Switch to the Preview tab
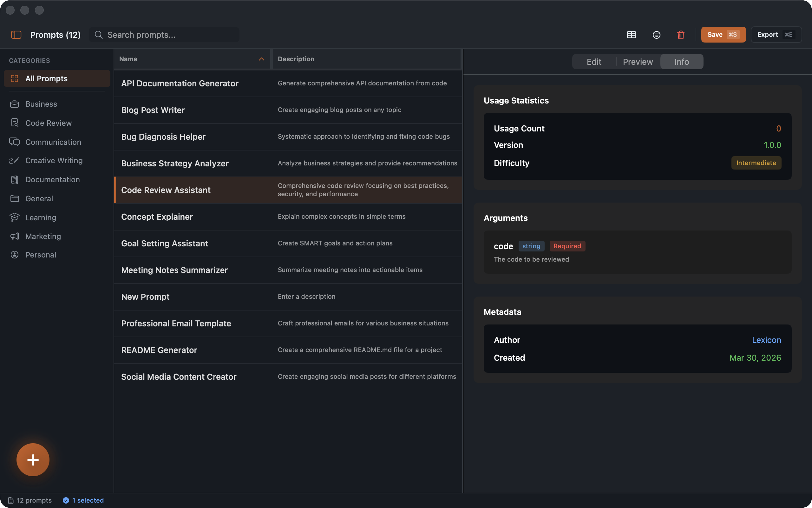The image size is (812, 508). click(638, 62)
